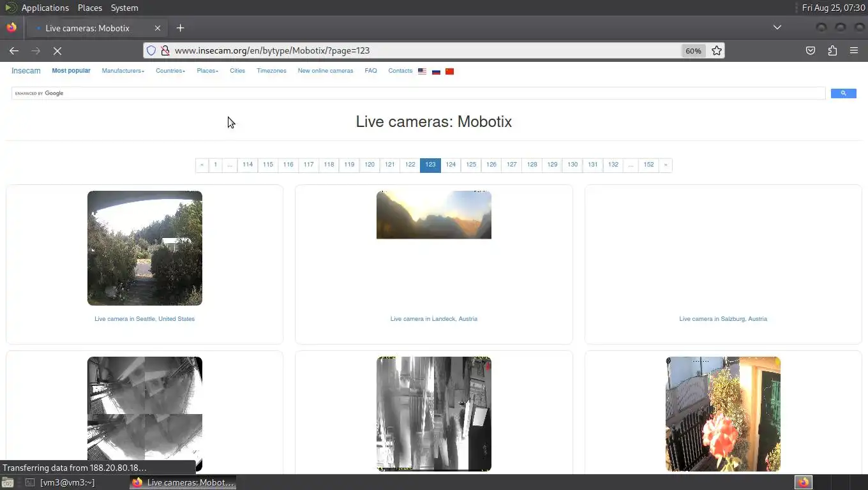868x490 pixels.
Task: Click the 60% zoom level indicator
Action: pyautogui.click(x=693, y=50)
